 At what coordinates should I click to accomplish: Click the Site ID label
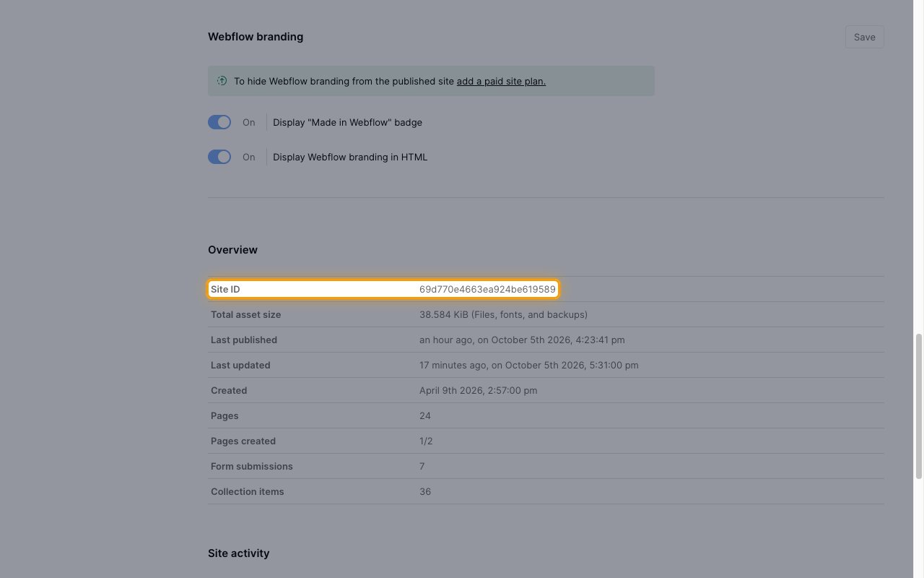[225, 289]
